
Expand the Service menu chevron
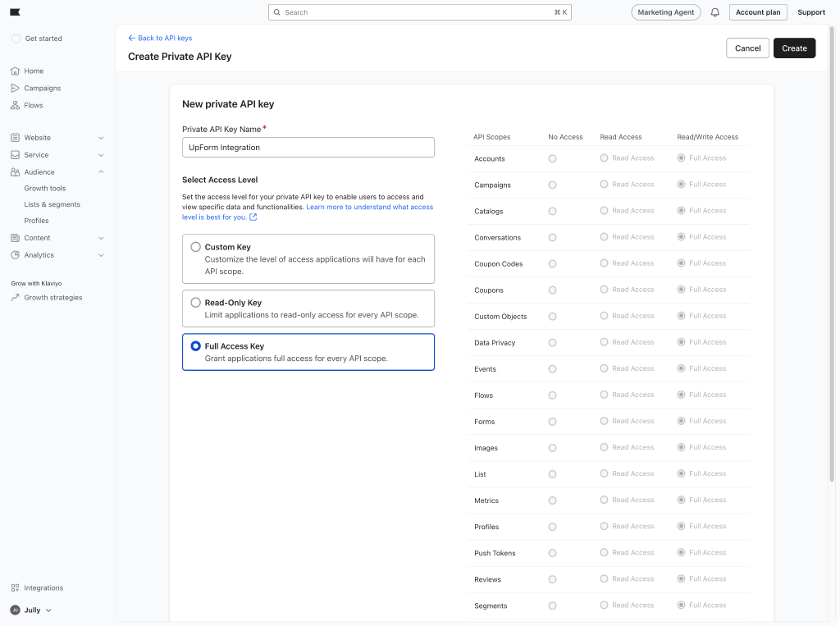pos(101,155)
